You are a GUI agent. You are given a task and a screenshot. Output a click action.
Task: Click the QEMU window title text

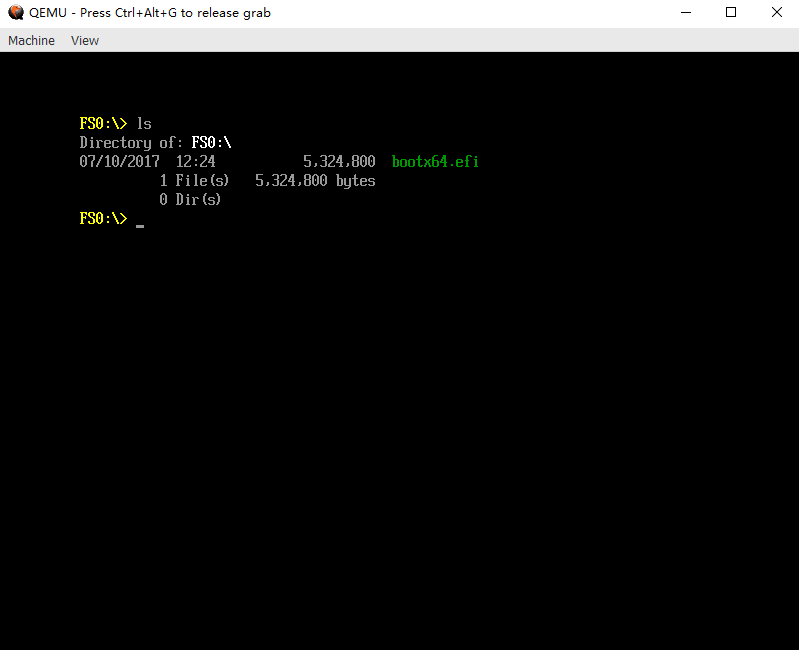pyautogui.click(x=150, y=13)
